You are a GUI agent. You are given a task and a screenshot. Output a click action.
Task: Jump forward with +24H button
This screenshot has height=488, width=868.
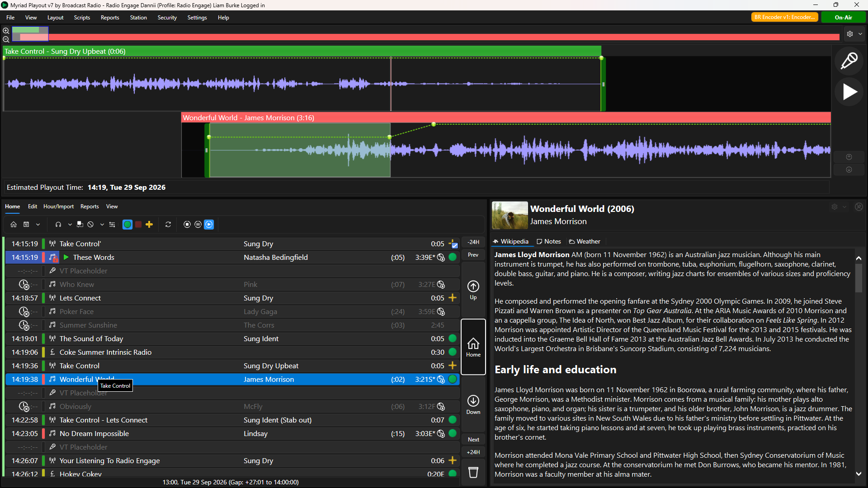pos(473,452)
